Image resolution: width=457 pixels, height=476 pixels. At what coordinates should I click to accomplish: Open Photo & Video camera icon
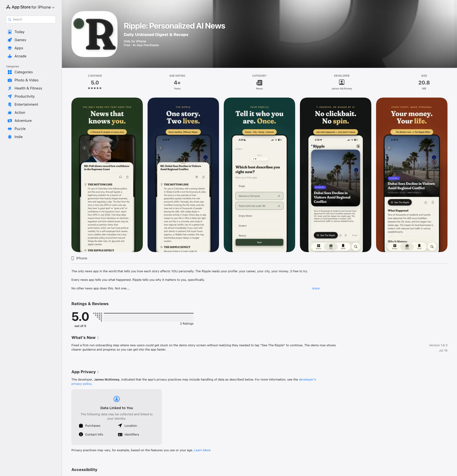click(10, 80)
